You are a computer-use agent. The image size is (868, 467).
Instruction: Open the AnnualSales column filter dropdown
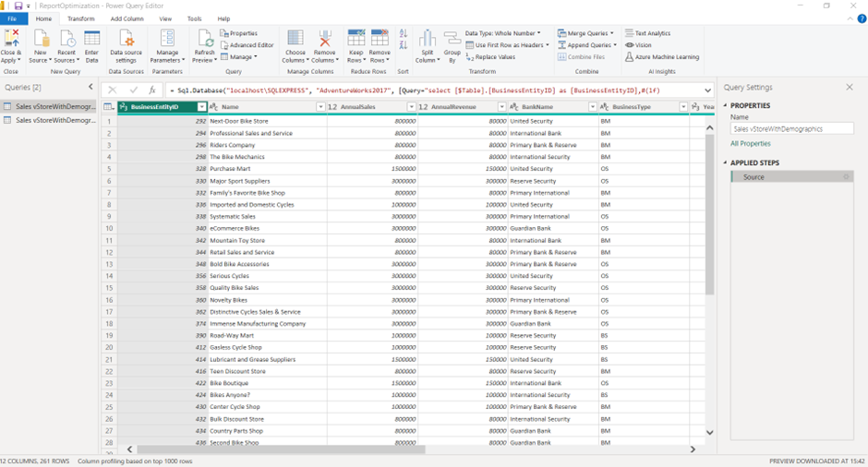[411, 107]
